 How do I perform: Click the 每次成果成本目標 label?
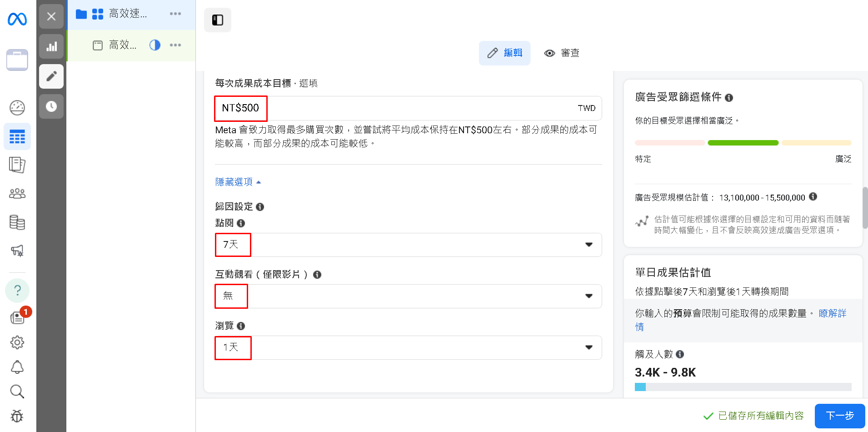coord(253,83)
